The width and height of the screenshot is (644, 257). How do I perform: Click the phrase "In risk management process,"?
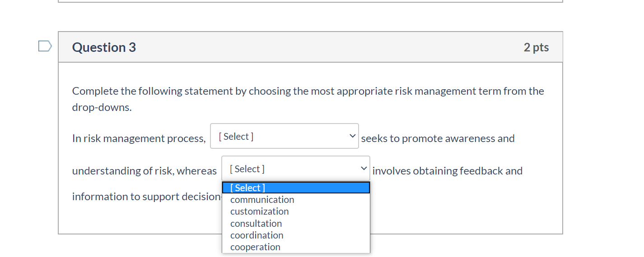[139, 138]
